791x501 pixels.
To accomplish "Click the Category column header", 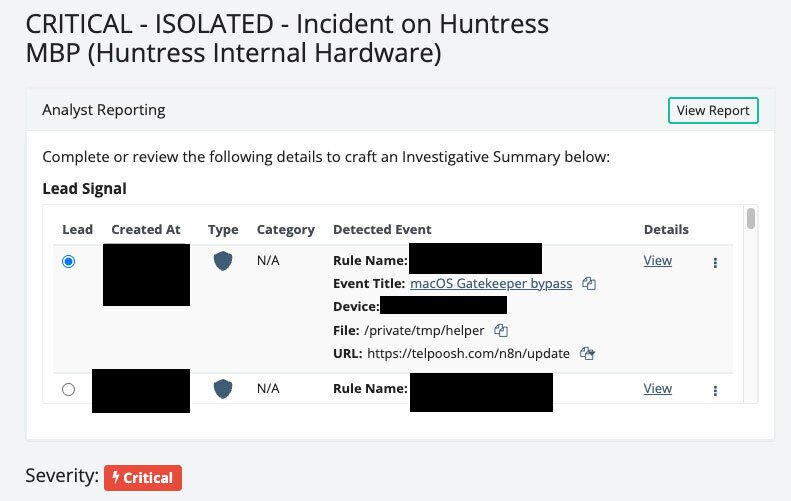I will point(285,230).
